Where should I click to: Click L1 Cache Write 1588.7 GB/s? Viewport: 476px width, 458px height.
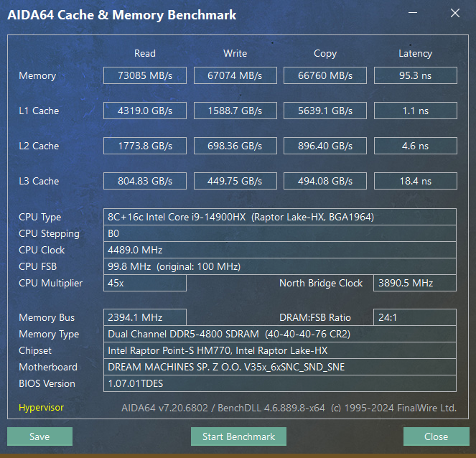[x=235, y=111]
